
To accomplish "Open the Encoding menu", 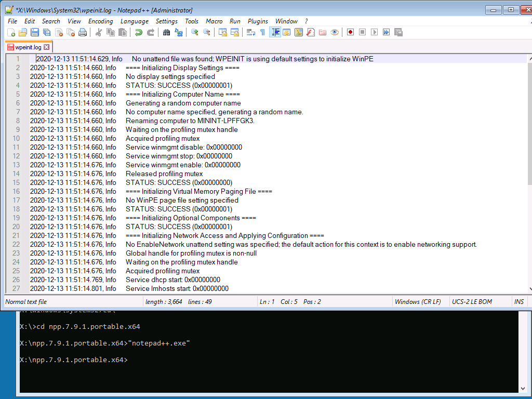I will (100, 21).
